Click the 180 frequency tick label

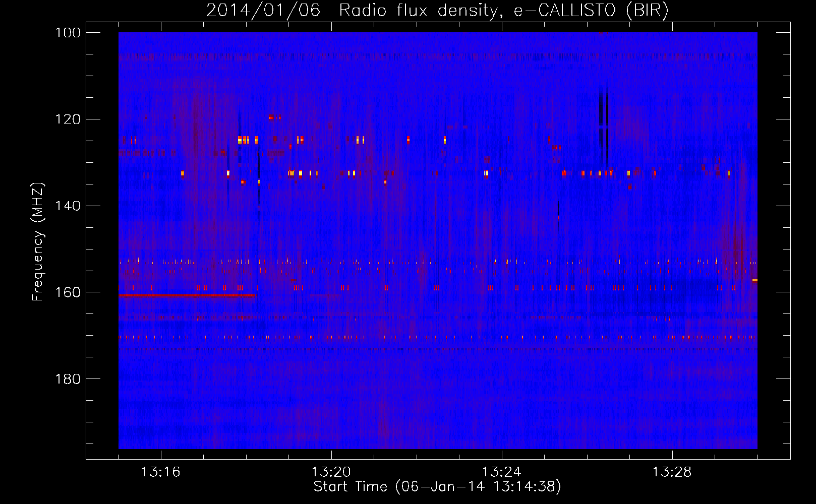point(69,379)
